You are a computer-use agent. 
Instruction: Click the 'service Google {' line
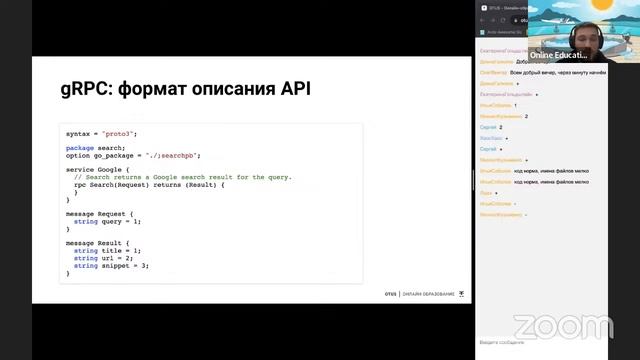[x=98, y=169]
